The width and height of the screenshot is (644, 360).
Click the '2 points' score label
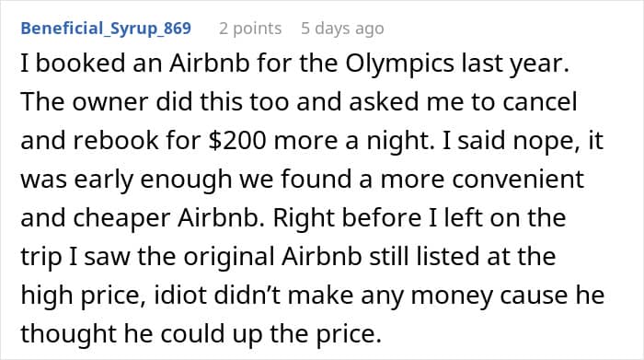250,29
